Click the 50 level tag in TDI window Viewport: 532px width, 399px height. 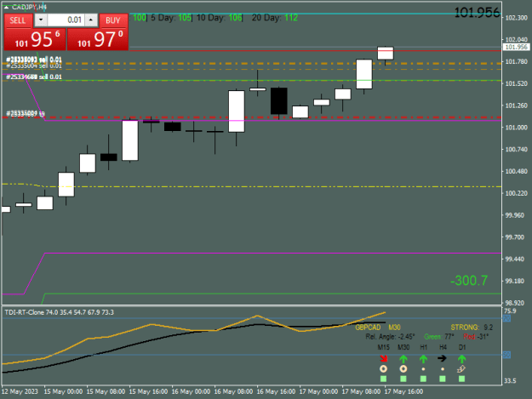tap(506, 355)
